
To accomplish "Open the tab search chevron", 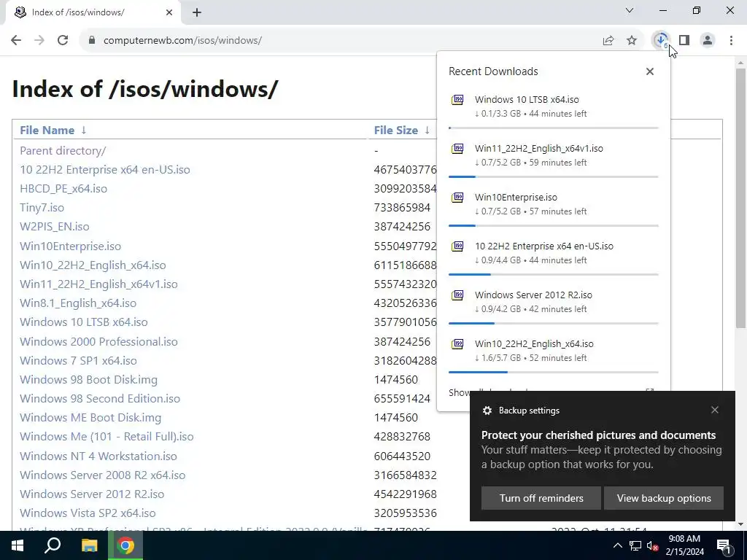I will 630,10.
